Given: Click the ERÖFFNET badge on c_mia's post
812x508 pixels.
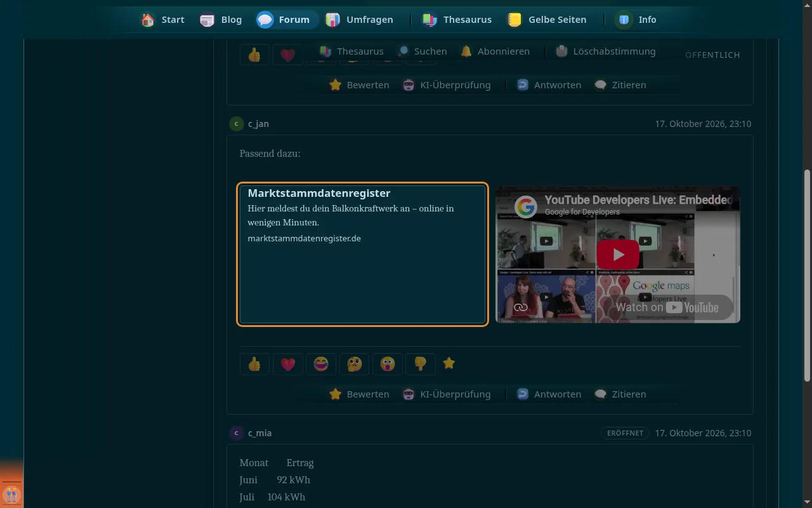Looking at the screenshot, I should pos(625,433).
